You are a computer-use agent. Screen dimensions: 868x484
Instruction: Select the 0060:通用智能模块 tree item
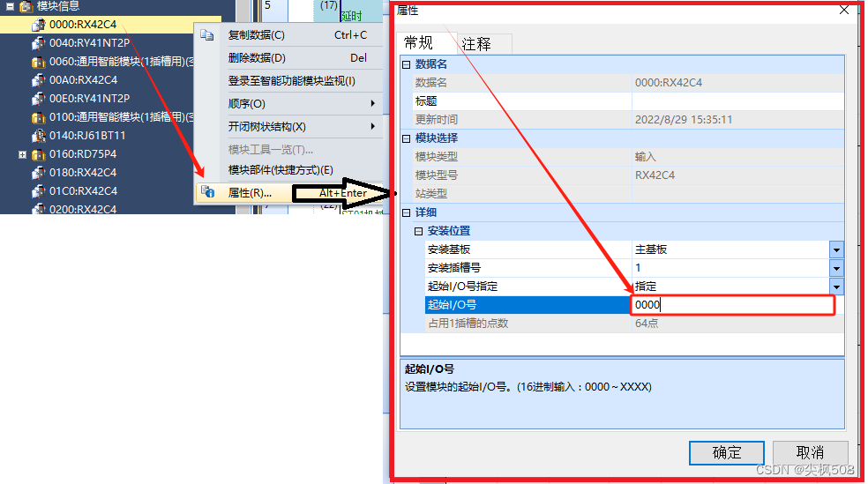(x=121, y=62)
